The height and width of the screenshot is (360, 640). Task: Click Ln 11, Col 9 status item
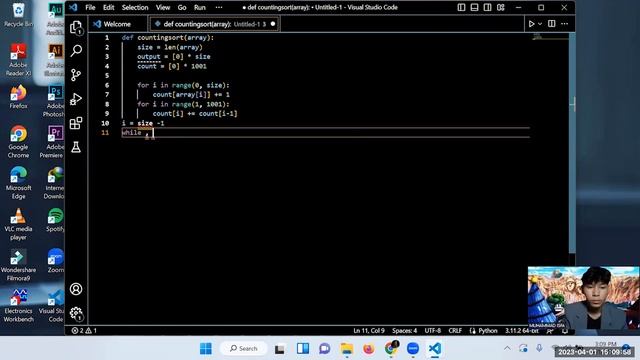(x=369, y=331)
